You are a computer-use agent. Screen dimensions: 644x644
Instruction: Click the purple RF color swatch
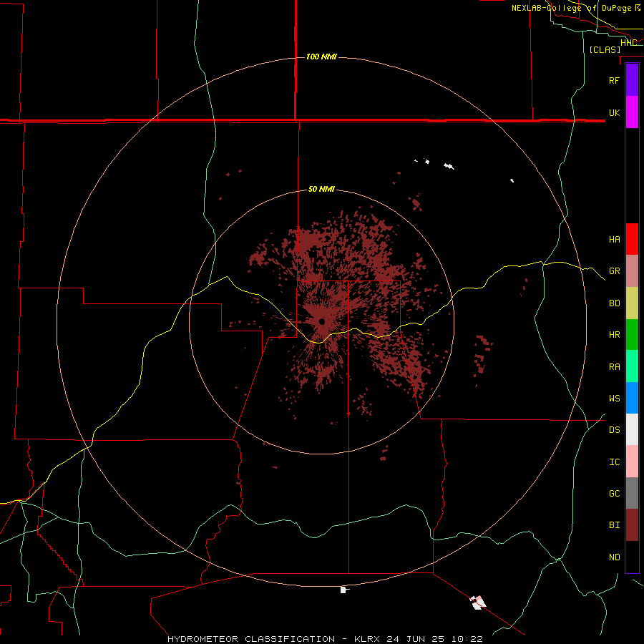click(632, 80)
